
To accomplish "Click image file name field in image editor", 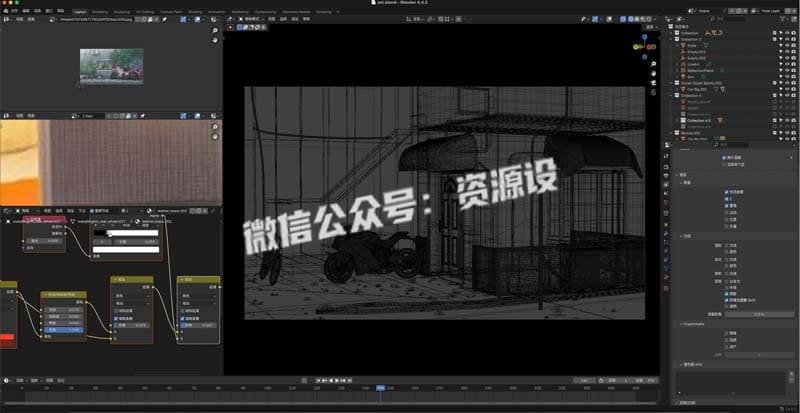I will tap(97, 19).
